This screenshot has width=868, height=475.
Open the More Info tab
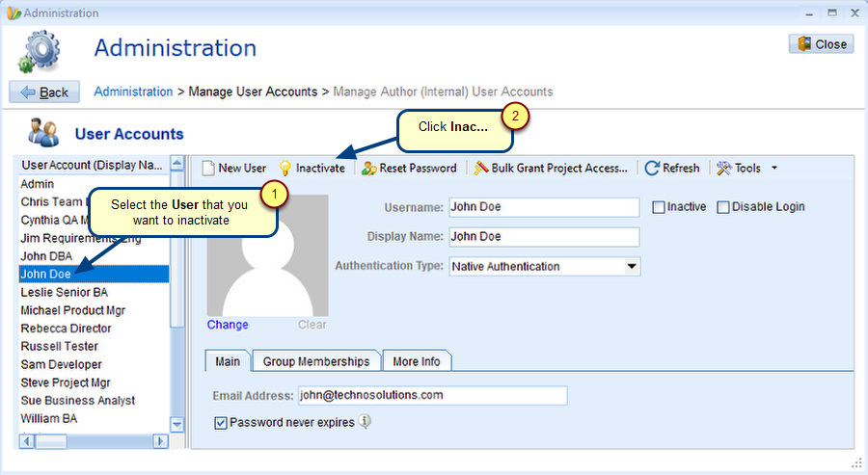[x=417, y=361]
